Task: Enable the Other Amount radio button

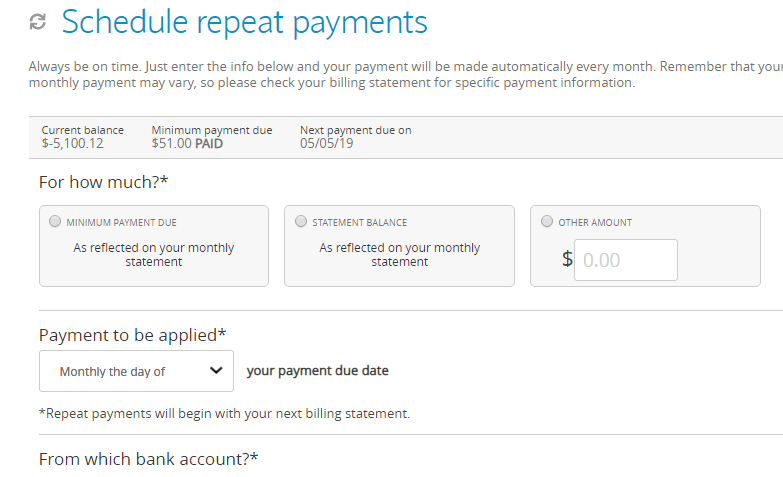Action: coord(547,221)
